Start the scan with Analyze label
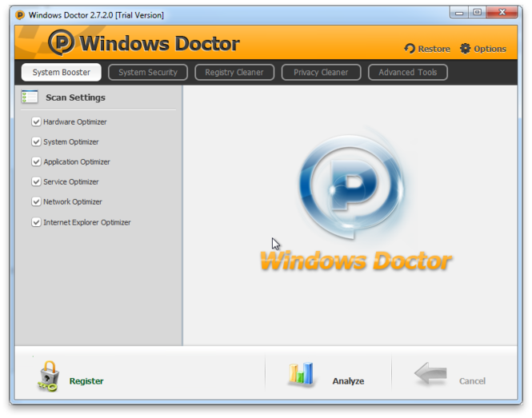The width and height of the screenshot is (532, 418). tap(349, 381)
